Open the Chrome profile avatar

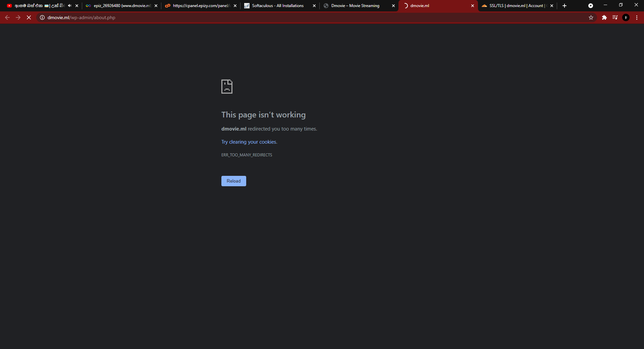pyautogui.click(x=626, y=17)
